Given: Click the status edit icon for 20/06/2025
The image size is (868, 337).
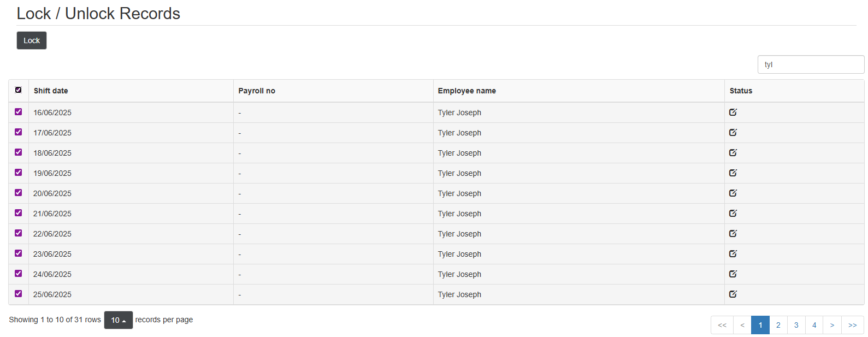Looking at the screenshot, I should tap(733, 193).
